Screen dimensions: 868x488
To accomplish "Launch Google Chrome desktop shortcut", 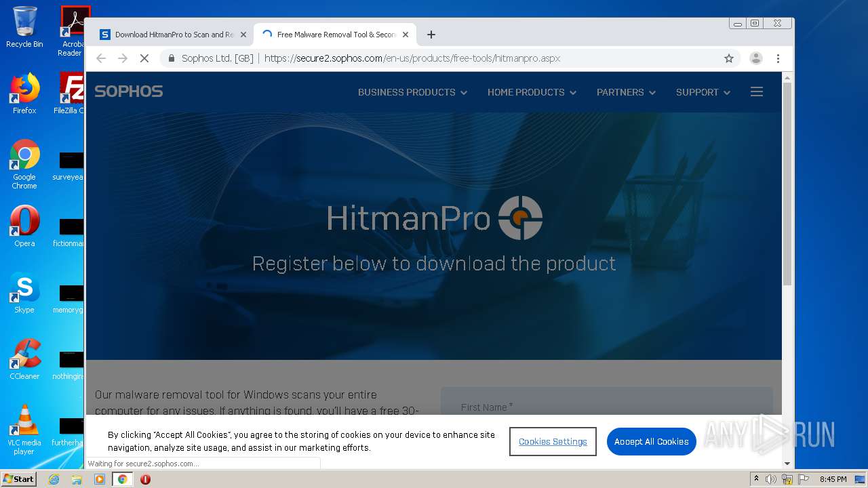I will (24, 164).
